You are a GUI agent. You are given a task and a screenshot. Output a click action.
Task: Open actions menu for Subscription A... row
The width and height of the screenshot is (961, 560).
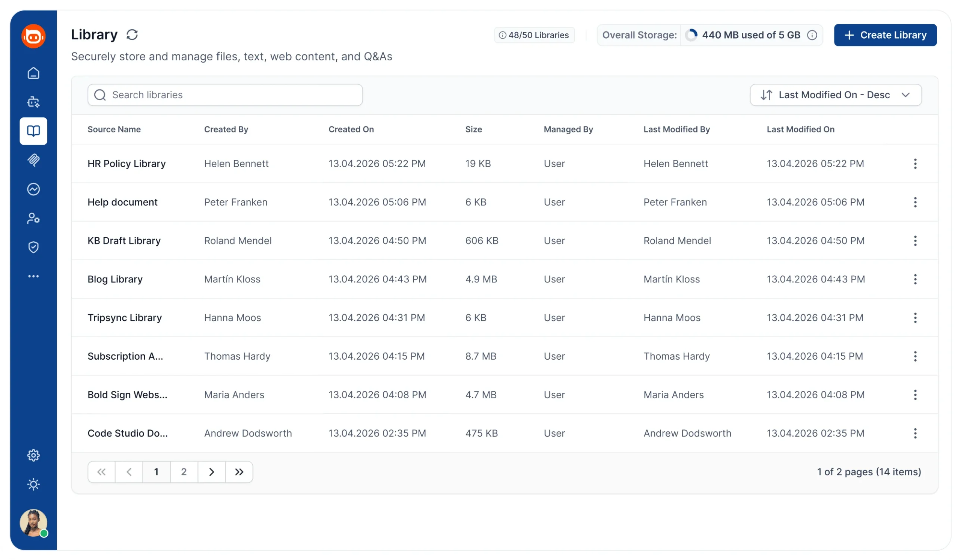(x=915, y=356)
